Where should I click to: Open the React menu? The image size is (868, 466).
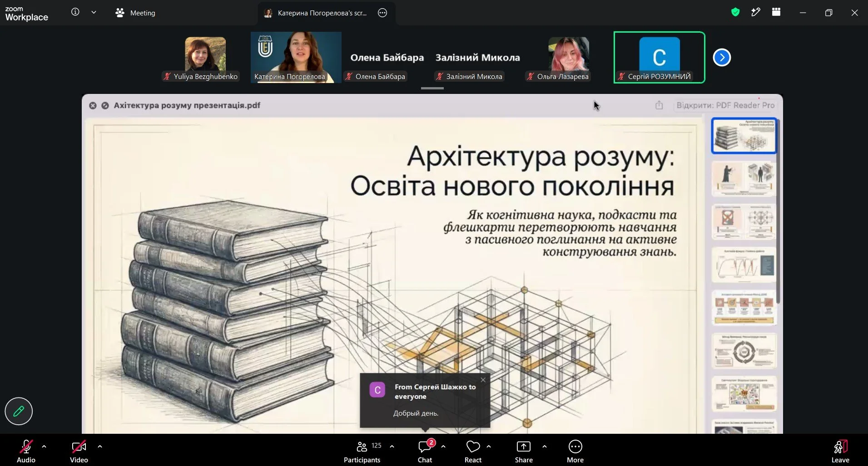(473, 451)
